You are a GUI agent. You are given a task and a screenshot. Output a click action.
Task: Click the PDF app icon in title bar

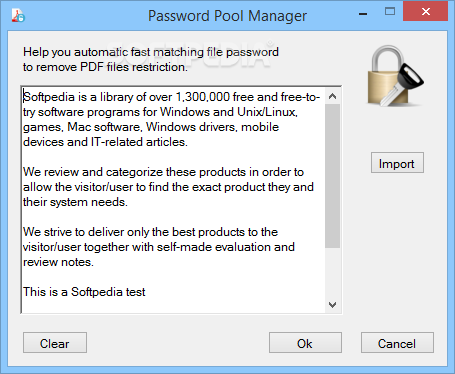(x=18, y=15)
